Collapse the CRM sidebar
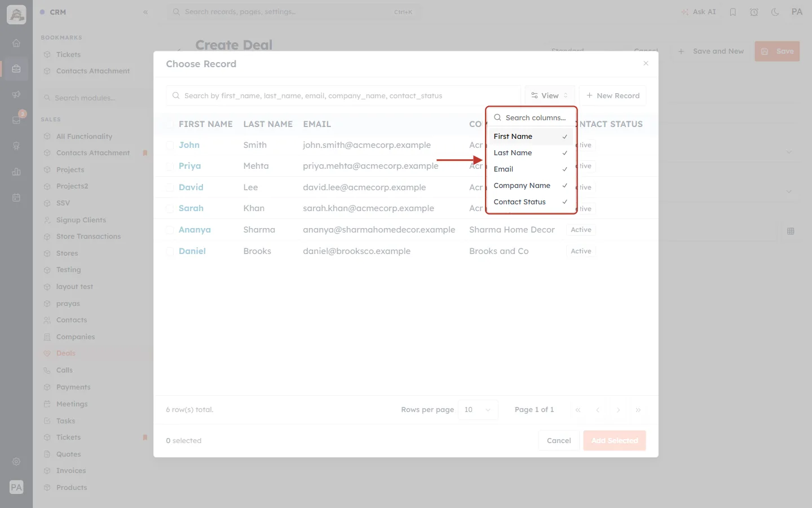 coord(145,12)
